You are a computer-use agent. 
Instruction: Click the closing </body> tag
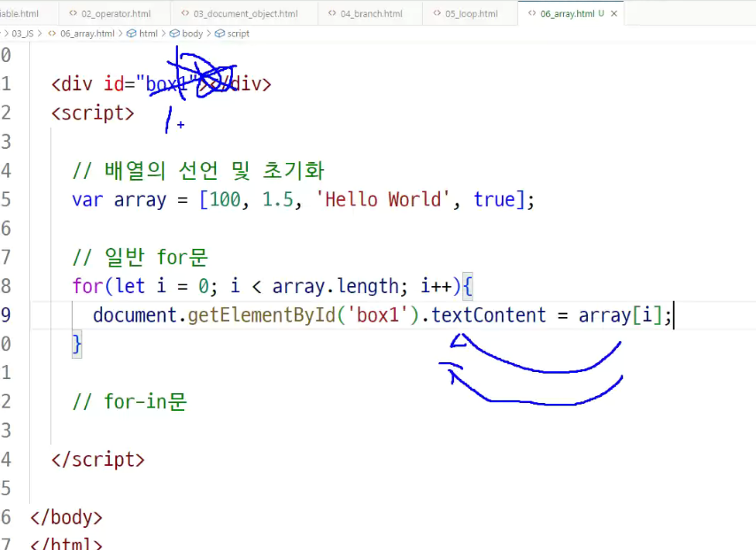point(66,517)
